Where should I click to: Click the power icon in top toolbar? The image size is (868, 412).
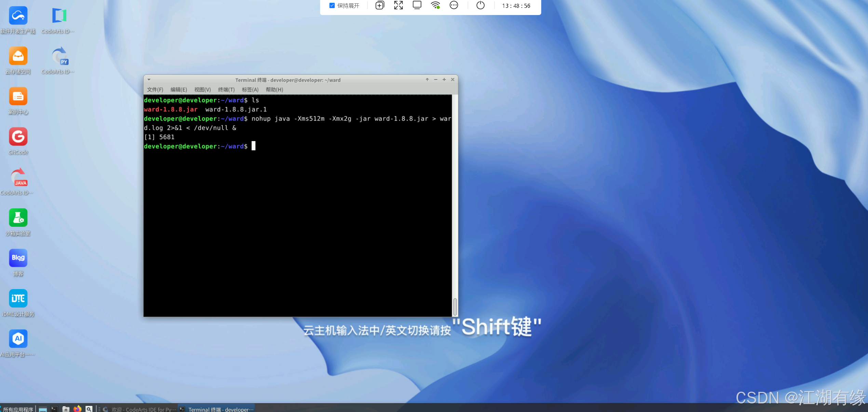pos(480,5)
